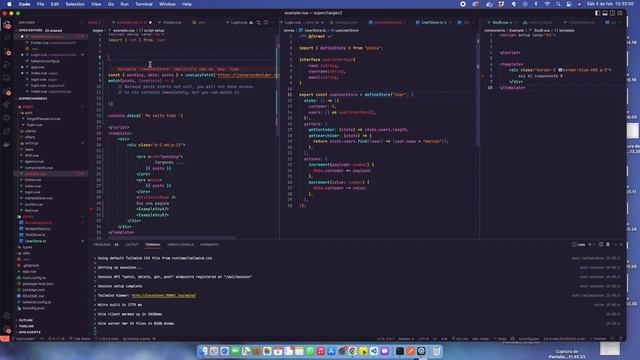The image size is (640, 360).
Task: Open Finder from the Dock
Action: [204, 351]
